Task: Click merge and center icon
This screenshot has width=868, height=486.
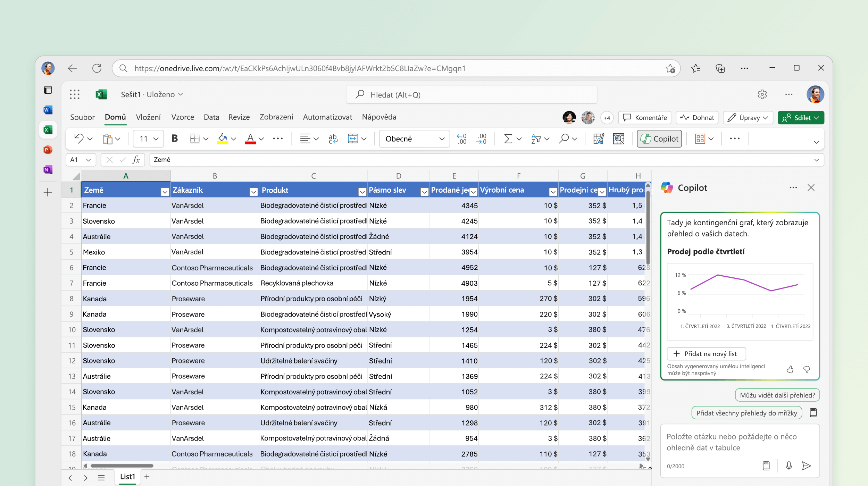Action: point(353,139)
